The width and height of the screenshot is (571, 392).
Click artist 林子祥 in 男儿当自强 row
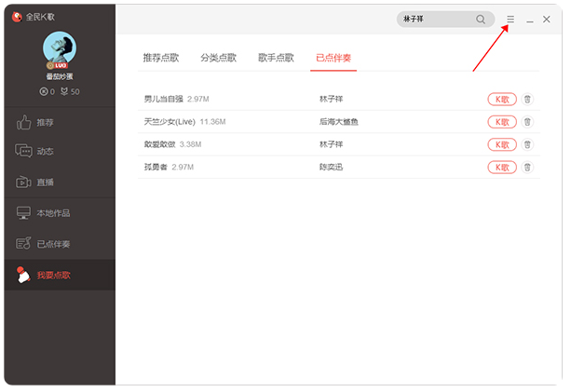click(331, 99)
